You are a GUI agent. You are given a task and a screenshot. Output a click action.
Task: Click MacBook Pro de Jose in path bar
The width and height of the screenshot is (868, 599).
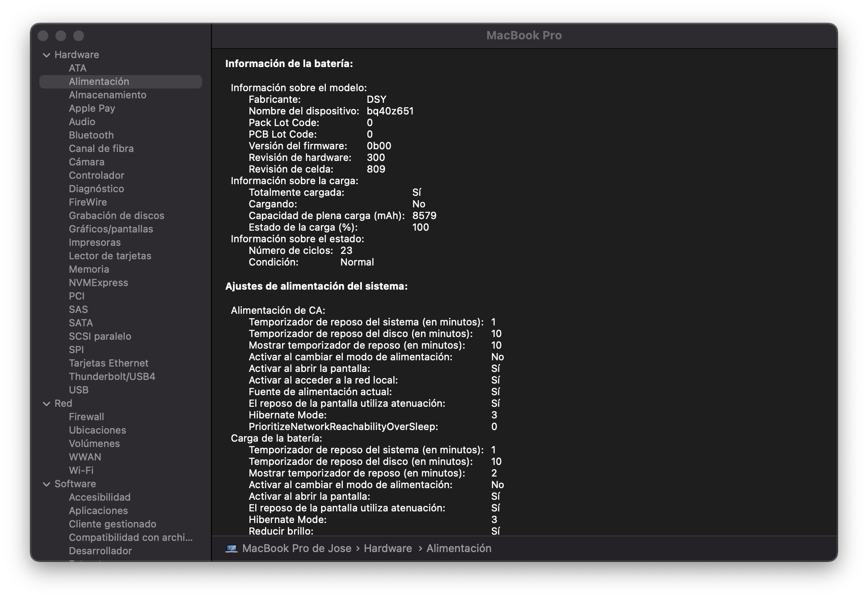click(297, 548)
